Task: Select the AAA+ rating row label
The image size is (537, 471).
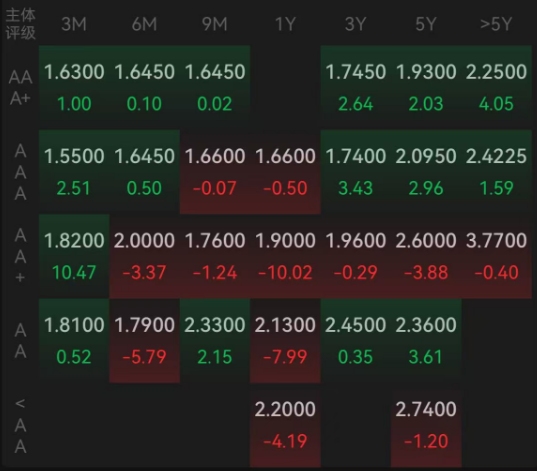Action: (21, 87)
